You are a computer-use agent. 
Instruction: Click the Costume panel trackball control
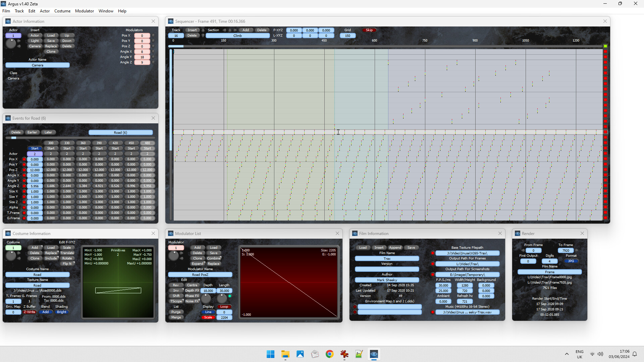11,256
